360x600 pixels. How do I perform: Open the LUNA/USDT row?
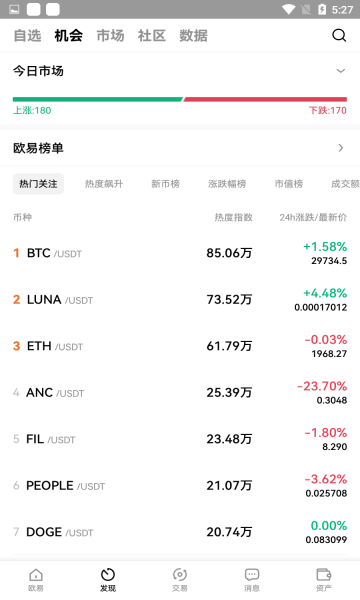click(180, 300)
